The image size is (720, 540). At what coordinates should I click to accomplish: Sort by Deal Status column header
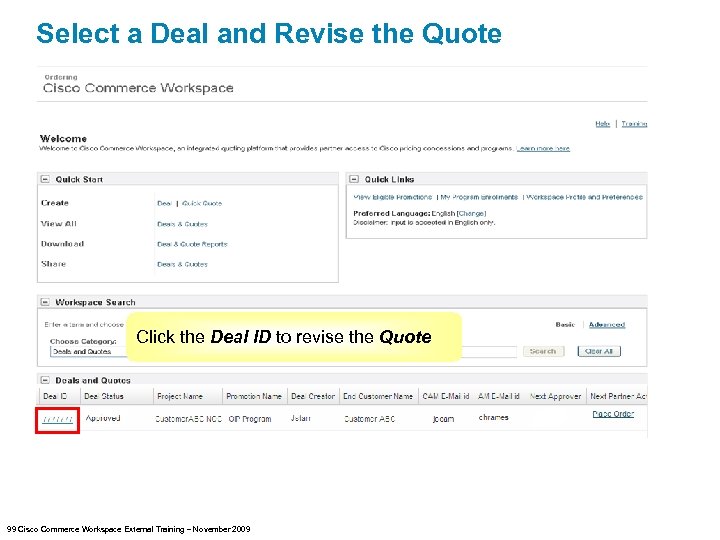click(x=104, y=396)
